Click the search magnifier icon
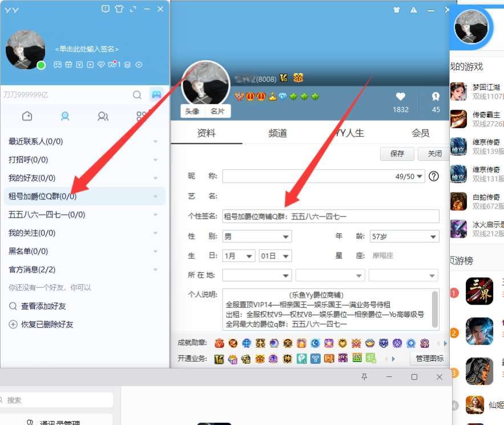 coord(136,94)
